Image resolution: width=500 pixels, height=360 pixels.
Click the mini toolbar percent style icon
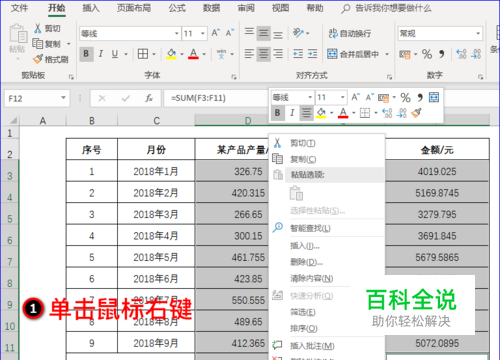pos(405,98)
